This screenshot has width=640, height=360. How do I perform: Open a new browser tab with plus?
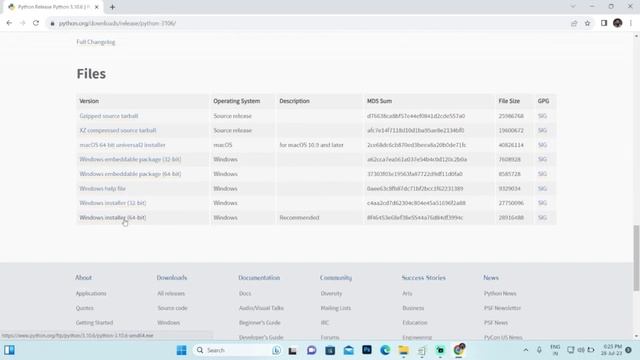(112, 7)
